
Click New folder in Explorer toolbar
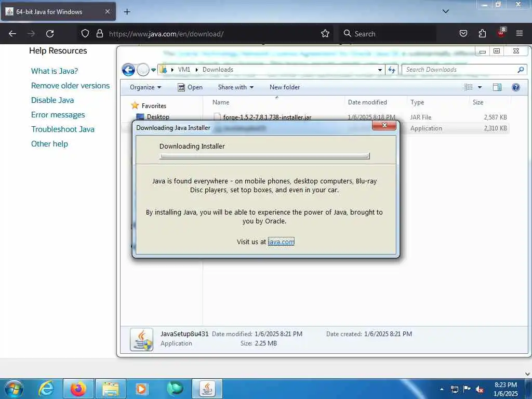click(285, 87)
